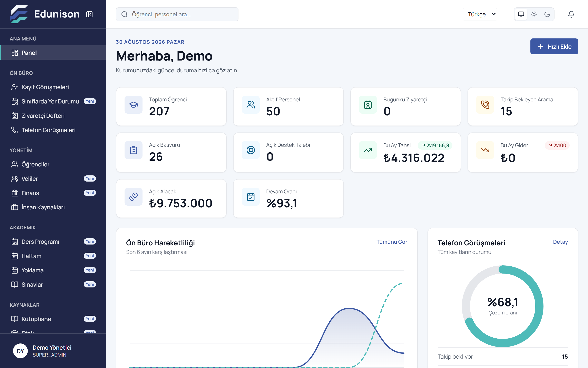This screenshot has height=368, width=588.
Task: Open İnsan Kaynakları section
Action: (x=53, y=207)
